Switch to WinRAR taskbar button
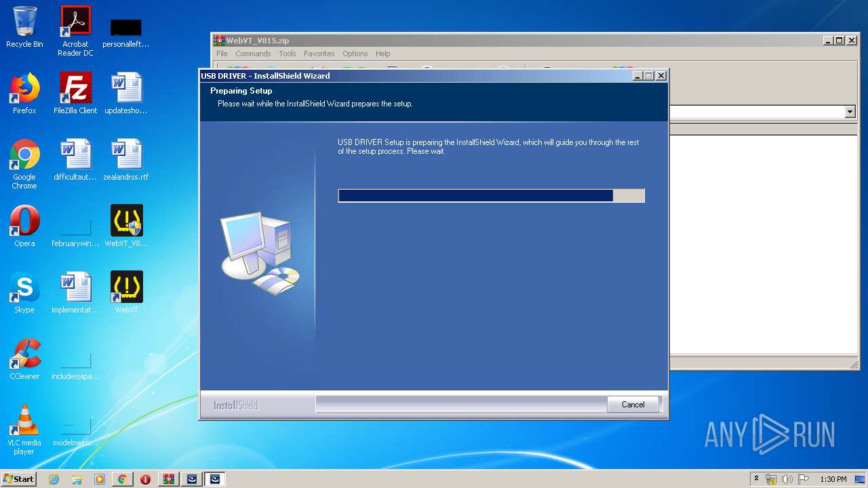Image resolution: width=868 pixels, height=488 pixels. click(x=169, y=479)
